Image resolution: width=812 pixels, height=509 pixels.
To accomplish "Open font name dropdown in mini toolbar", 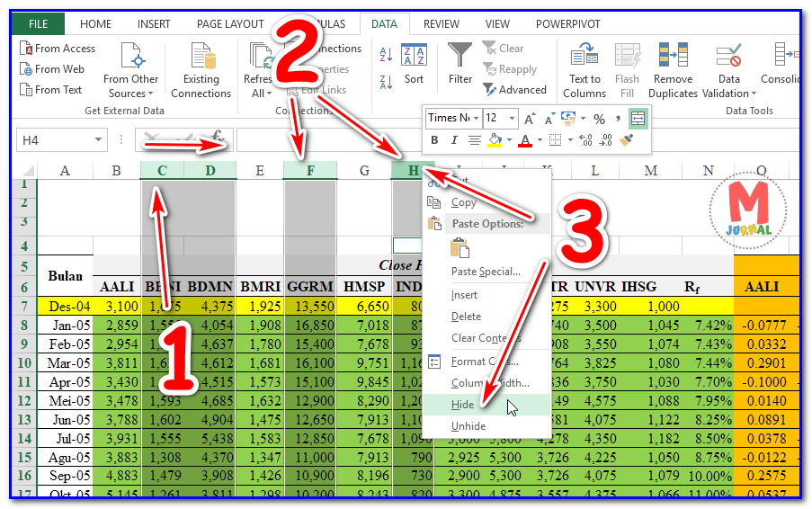I will (x=476, y=119).
